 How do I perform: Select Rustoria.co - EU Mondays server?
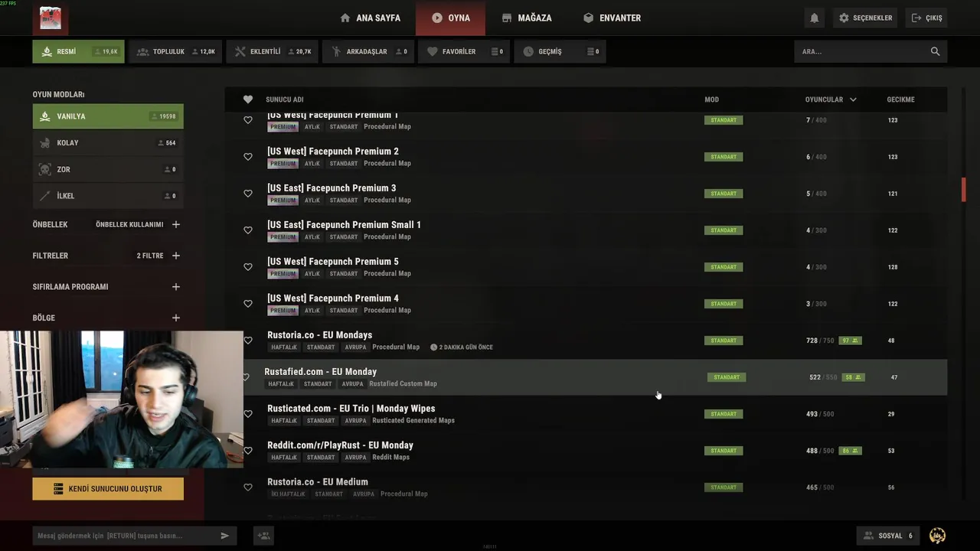point(586,341)
